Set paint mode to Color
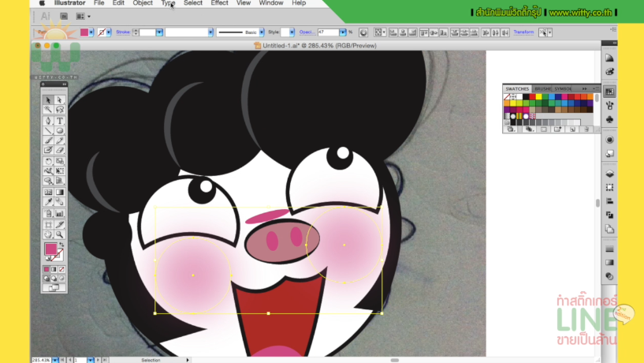Image resolution: width=644 pixels, height=363 pixels. tap(47, 269)
